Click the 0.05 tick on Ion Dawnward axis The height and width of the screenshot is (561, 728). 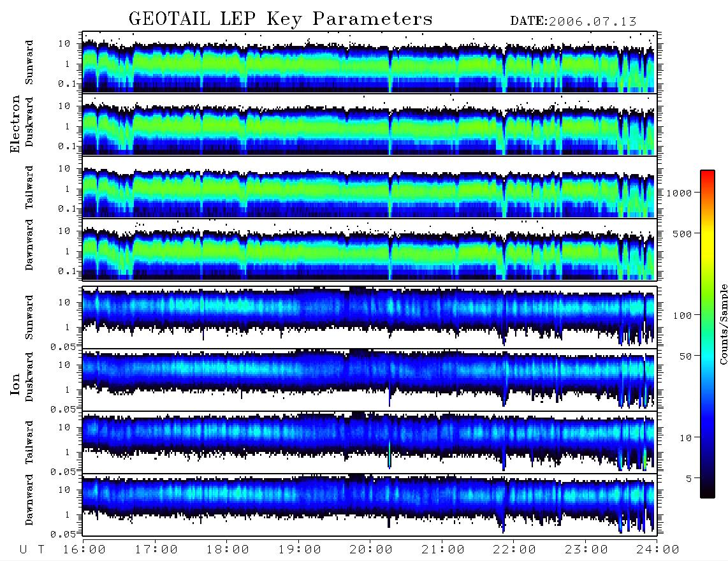click(63, 534)
